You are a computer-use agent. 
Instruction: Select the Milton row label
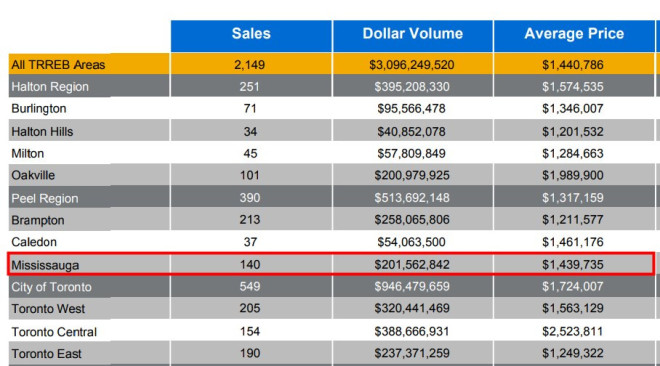(x=28, y=154)
